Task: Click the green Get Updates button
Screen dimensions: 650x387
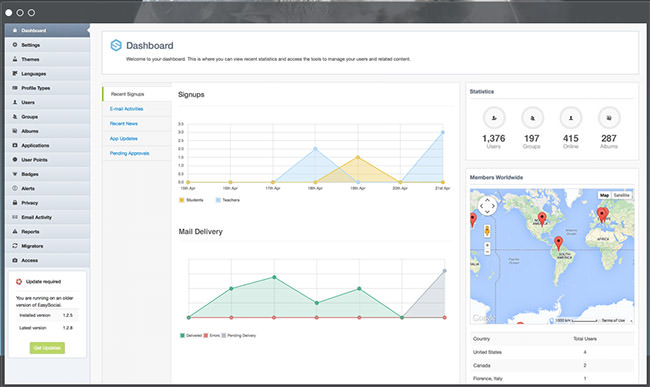Action: click(47, 348)
